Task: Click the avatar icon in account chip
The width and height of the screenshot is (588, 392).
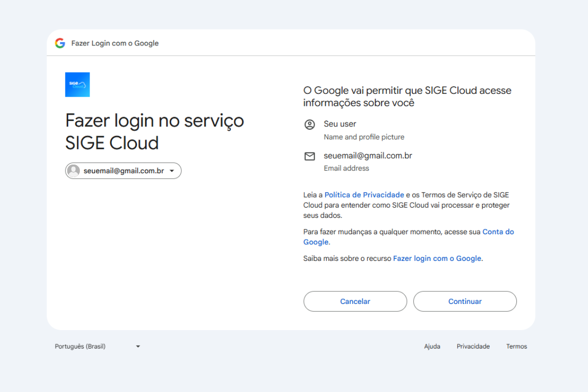Action: [74, 171]
